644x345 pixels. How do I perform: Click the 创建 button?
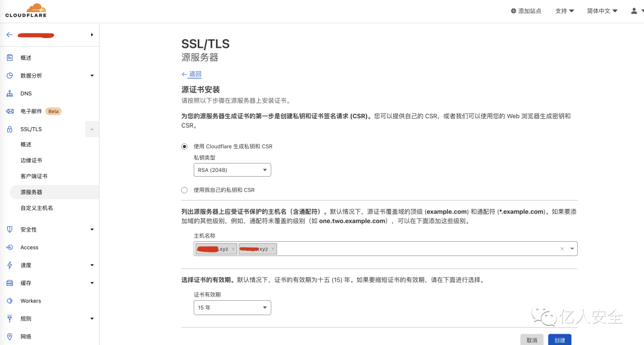(x=559, y=339)
